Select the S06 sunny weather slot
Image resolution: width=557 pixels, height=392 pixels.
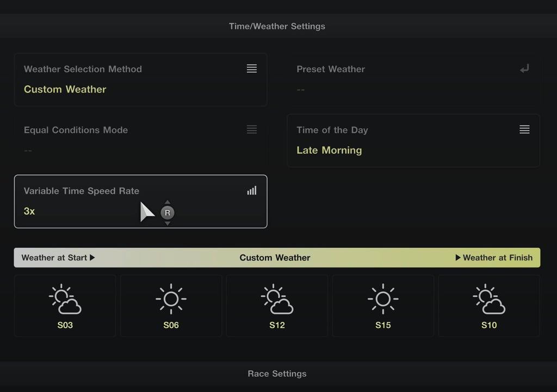pyautogui.click(x=171, y=306)
